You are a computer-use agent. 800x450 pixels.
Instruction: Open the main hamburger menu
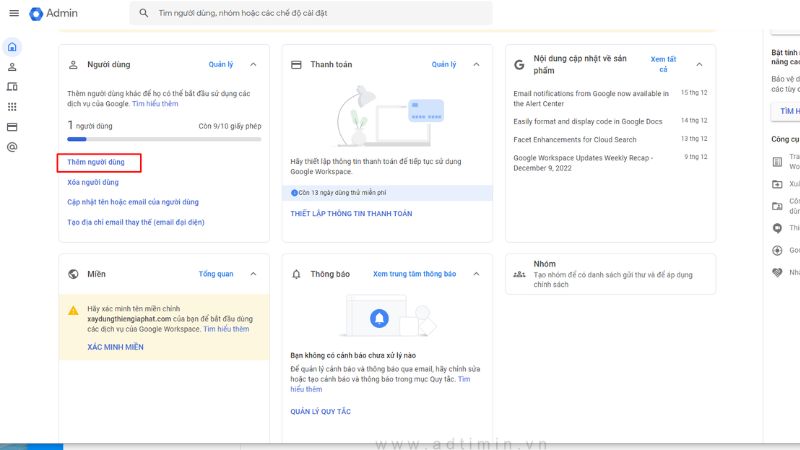pyautogui.click(x=14, y=13)
